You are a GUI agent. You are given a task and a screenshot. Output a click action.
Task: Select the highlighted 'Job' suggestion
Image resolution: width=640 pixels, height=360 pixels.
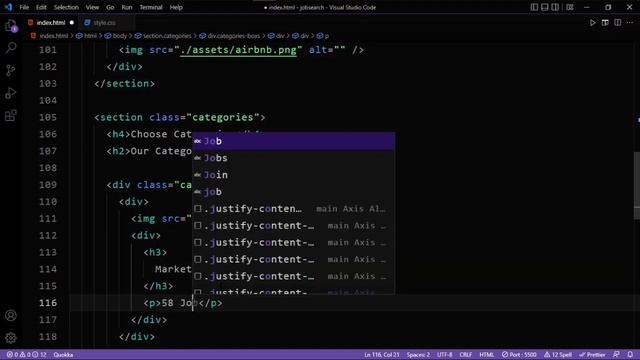pyautogui.click(x=293, y=141)
